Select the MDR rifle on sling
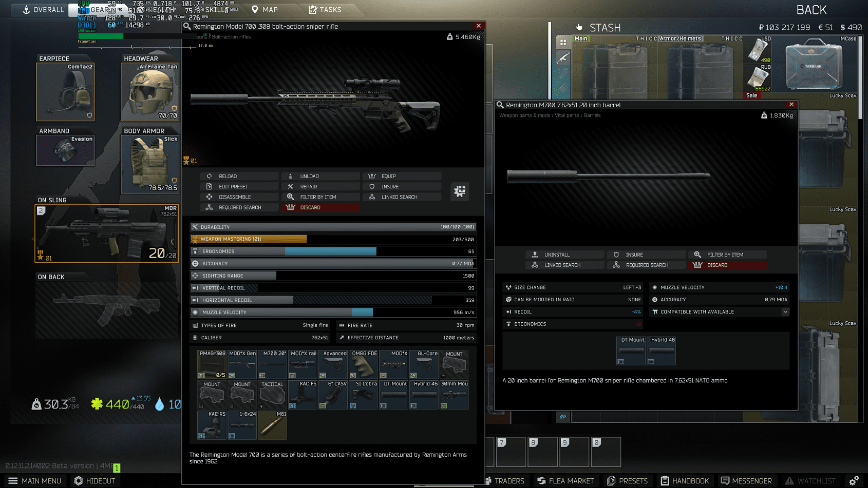The image size is (868, 488). (x=107, y=233)
